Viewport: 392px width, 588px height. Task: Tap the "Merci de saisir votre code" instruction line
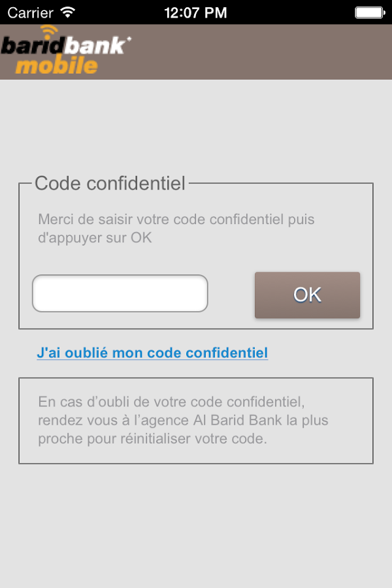(x=176, y=220)
